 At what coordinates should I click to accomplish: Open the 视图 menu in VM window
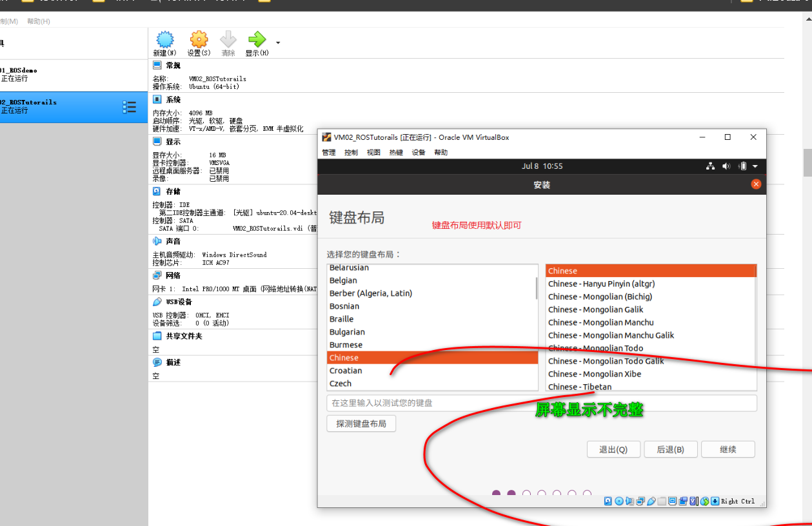coord(373,153)
